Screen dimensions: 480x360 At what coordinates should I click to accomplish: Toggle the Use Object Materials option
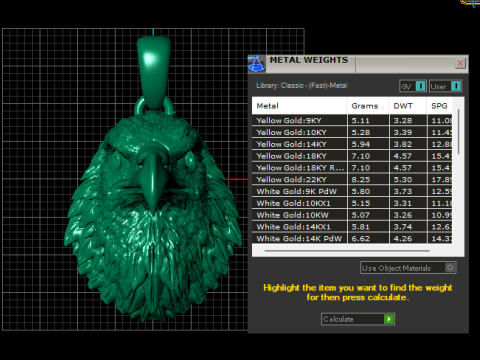pyautogui.click(x=408, y=268)
